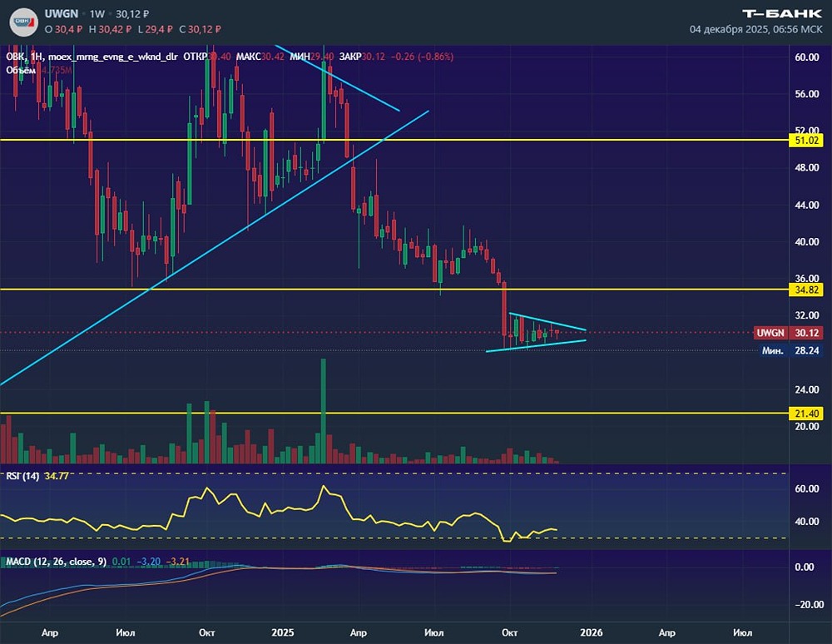The image size is (832, 644).
Task: Select the yellow horizontal line at 51.02
Action: click(x=394, y=140)
